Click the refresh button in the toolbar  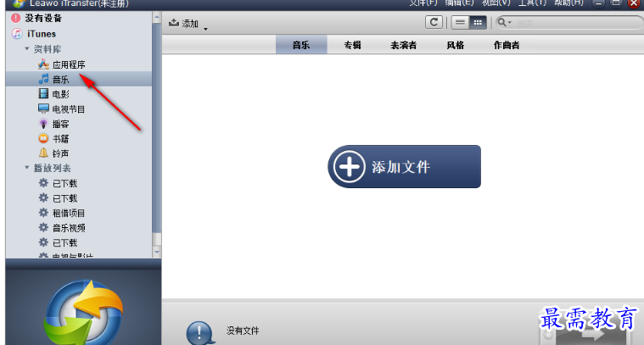pyautogui.click(x=434, y=22)
